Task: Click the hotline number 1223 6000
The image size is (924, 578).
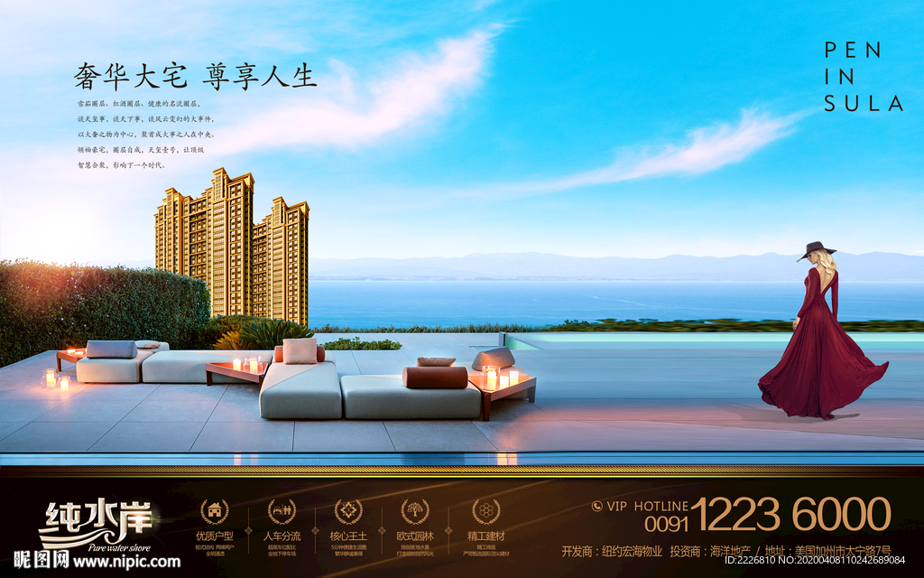Action: (x=790, y=514)
